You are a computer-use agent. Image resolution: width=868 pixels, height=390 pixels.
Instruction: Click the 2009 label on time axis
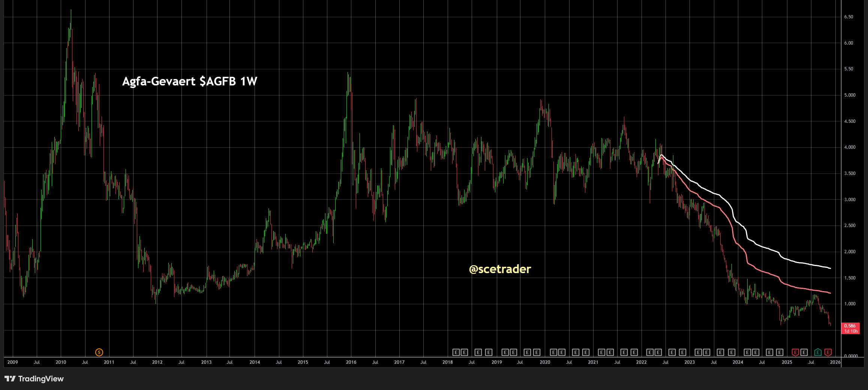click(x=12, y=362)
